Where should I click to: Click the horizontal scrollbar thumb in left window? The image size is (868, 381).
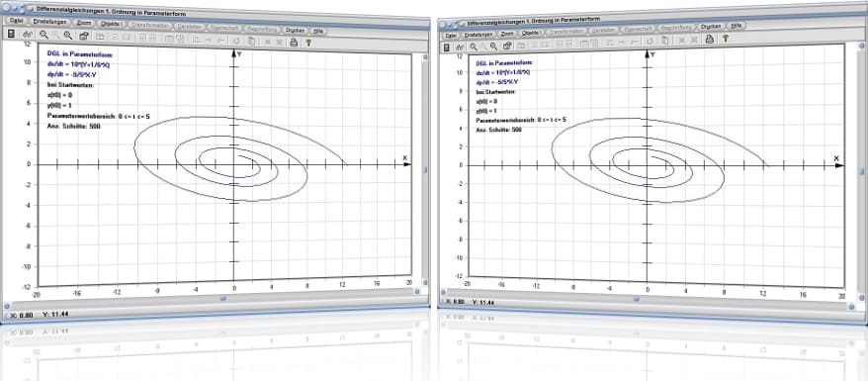(x=223, y=299)
